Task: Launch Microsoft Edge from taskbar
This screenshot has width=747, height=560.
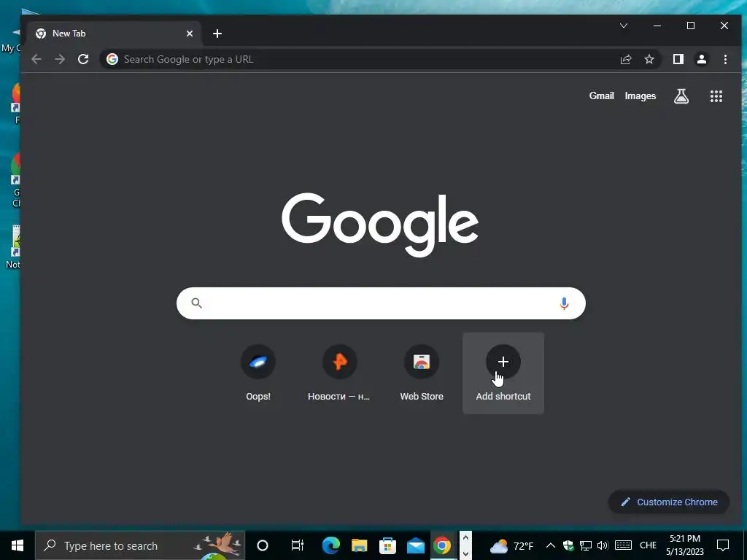Action: (x=330, y=545)
